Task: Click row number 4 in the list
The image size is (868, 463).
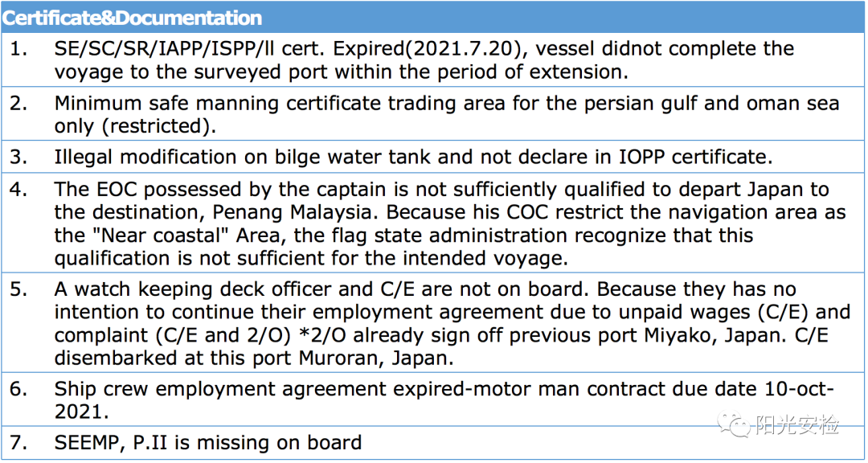Action: click(x=18, y=190)
